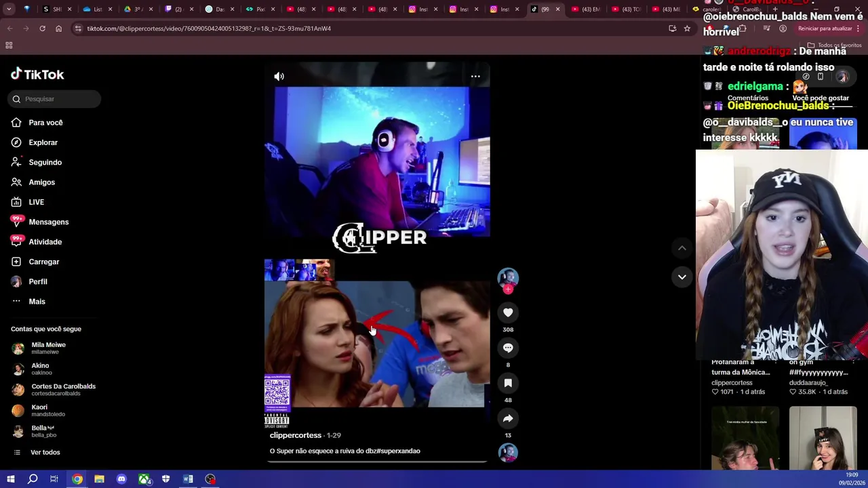Open File Explorer from taskbar
Screen dimensions: 868x488
(99, 479)
